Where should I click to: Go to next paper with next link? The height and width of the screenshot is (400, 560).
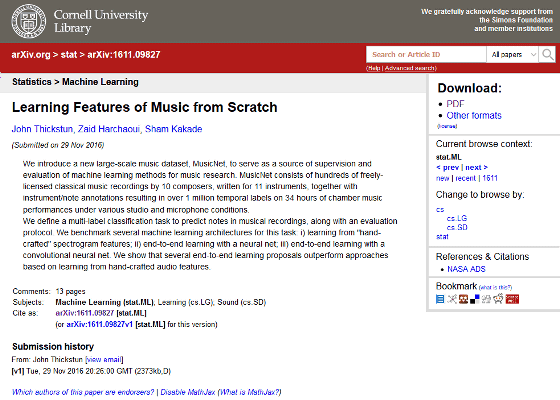(476, 167)
